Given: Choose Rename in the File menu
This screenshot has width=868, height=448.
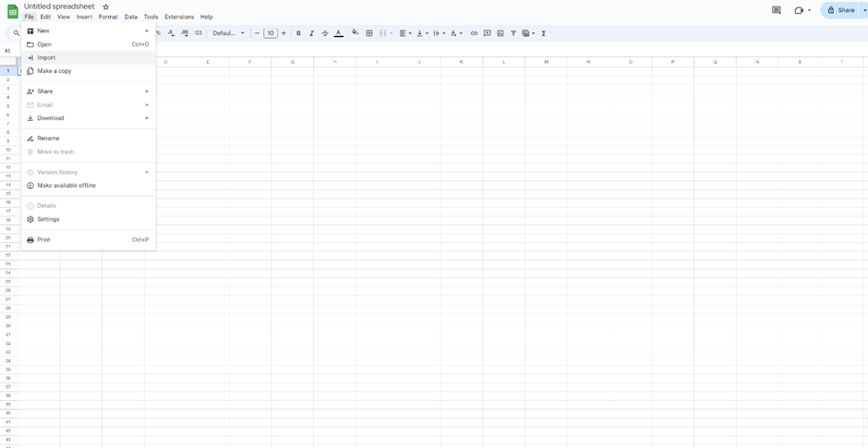Looking at the screenshot, I should pyautogui.click(x=89, y=139).
